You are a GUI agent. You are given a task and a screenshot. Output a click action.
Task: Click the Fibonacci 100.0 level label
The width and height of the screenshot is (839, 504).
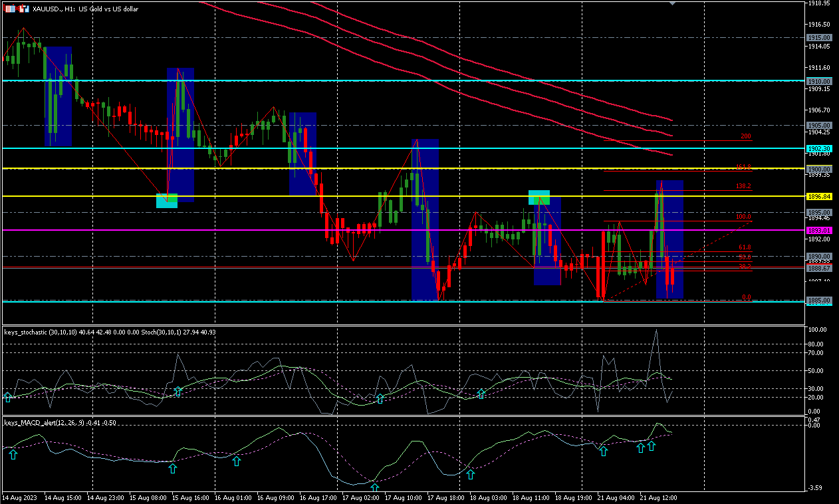coord(743,217)
